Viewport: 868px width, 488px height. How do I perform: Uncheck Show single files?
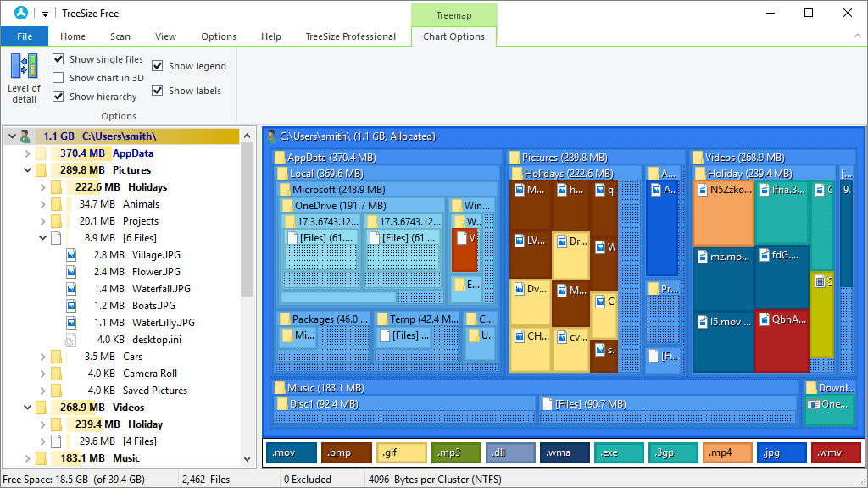coord(58,58)
